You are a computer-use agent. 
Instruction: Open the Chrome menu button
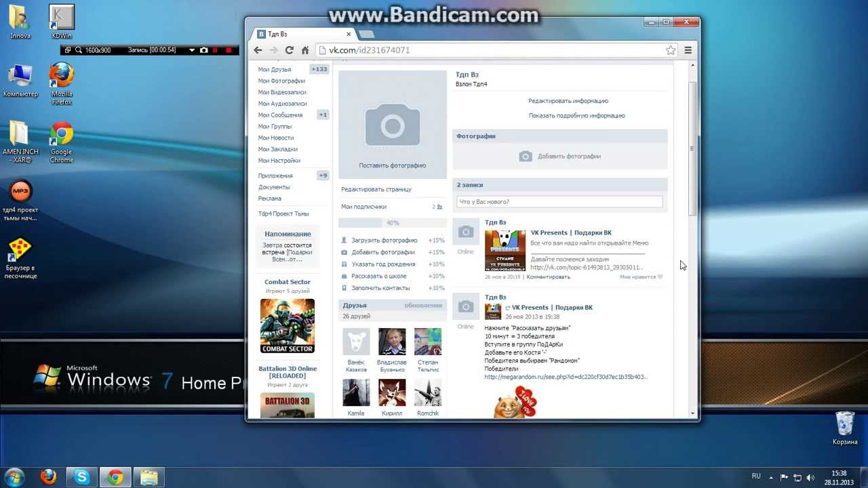click(x=688, y=50)
